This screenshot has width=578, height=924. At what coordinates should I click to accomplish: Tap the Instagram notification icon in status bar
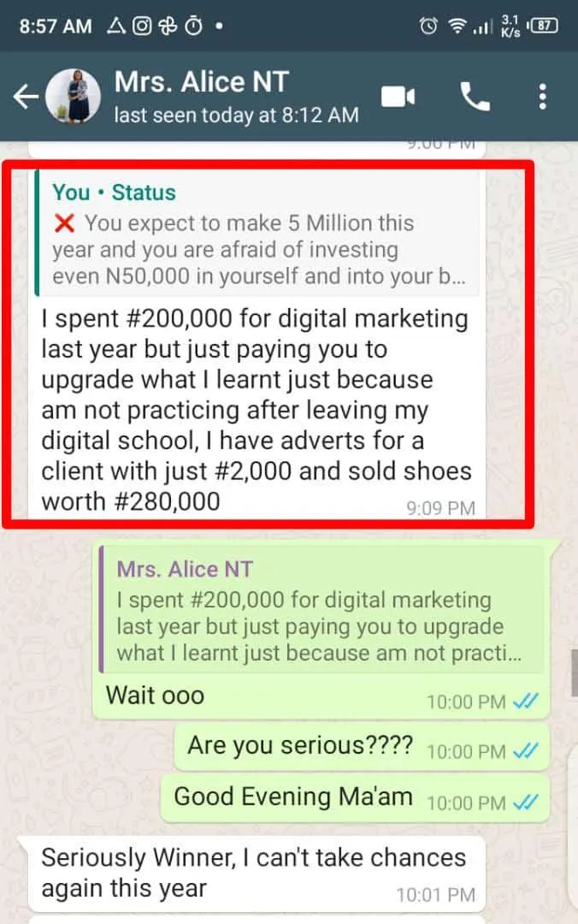click(141, 26)
